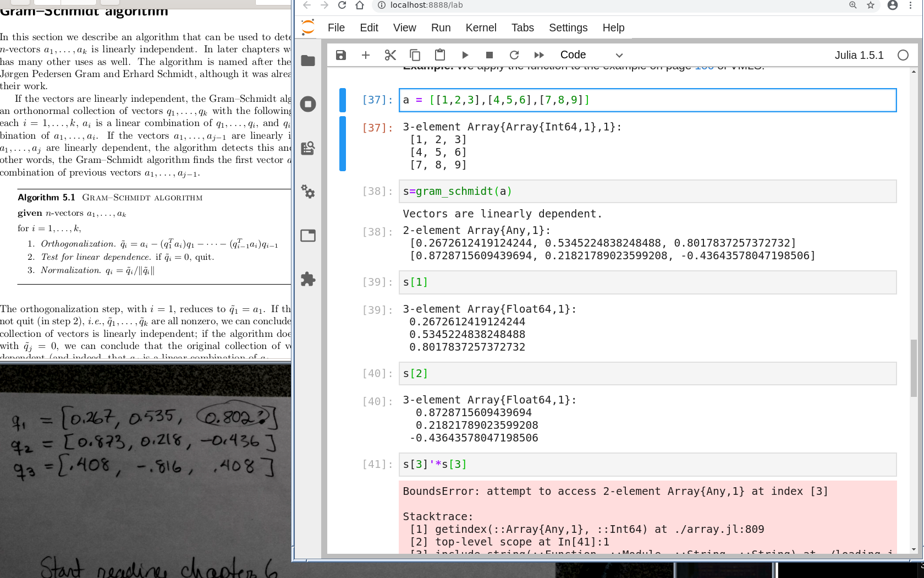Open the file browser sidebar panel
This screenshot has width=924, height=578.
(308, 61)
